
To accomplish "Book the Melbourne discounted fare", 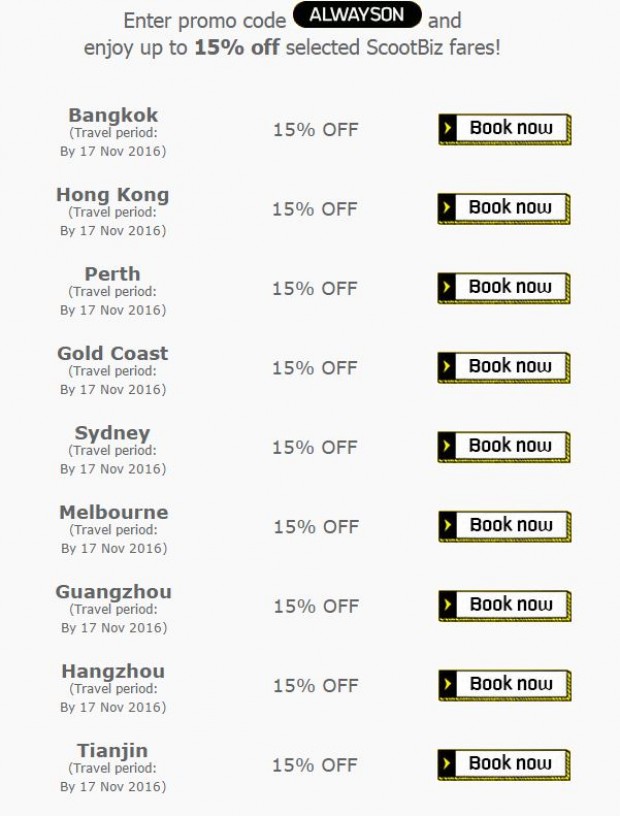I will click(505, 526).
